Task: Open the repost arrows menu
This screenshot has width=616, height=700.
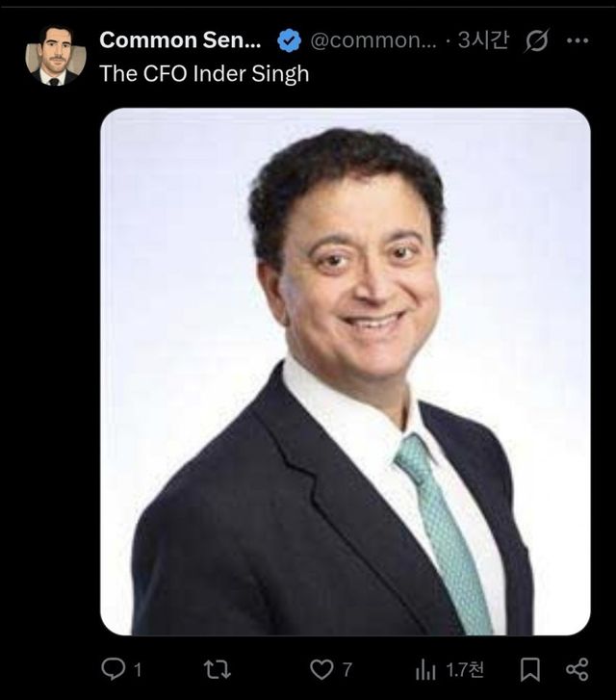Action: (217, 669)
